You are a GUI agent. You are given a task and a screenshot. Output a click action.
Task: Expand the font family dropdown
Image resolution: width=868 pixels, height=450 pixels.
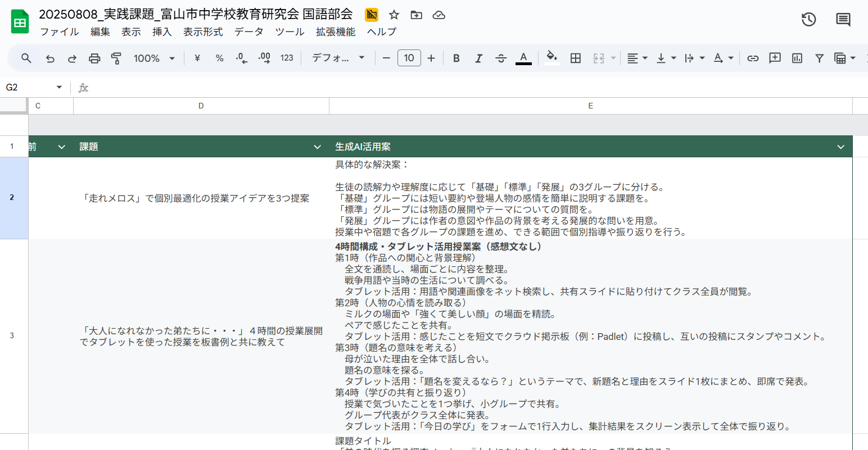click(338, 58)
